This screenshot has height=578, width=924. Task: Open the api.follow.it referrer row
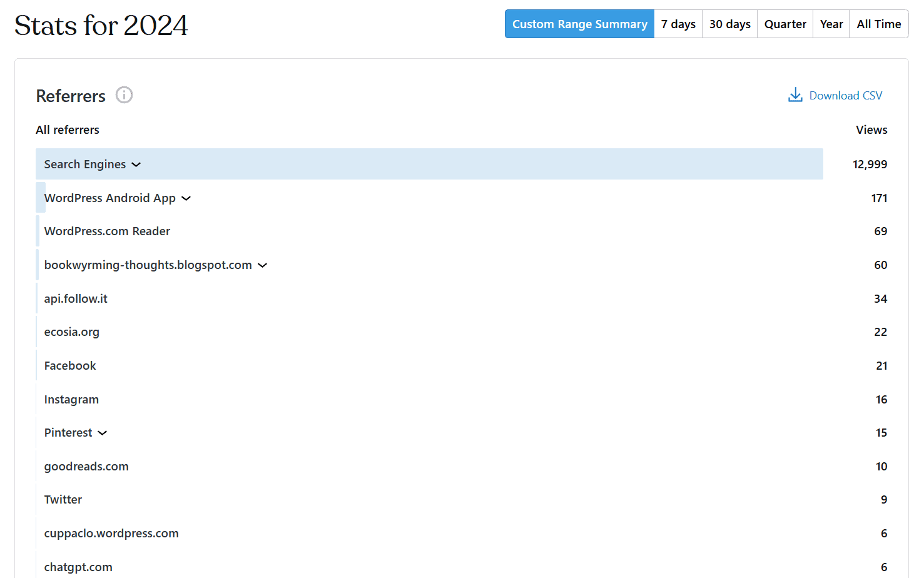click(x=76, y=299)
